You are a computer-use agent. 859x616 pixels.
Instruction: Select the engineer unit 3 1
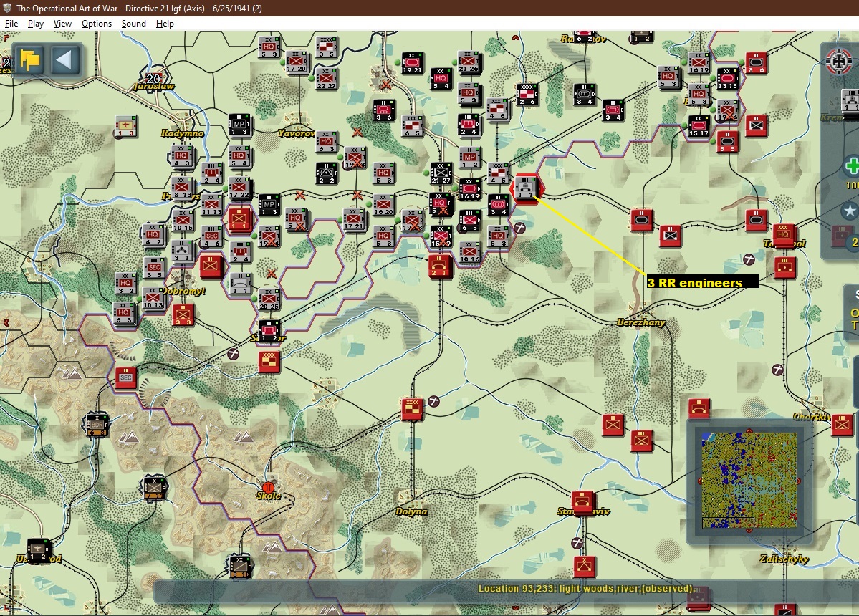181,251
